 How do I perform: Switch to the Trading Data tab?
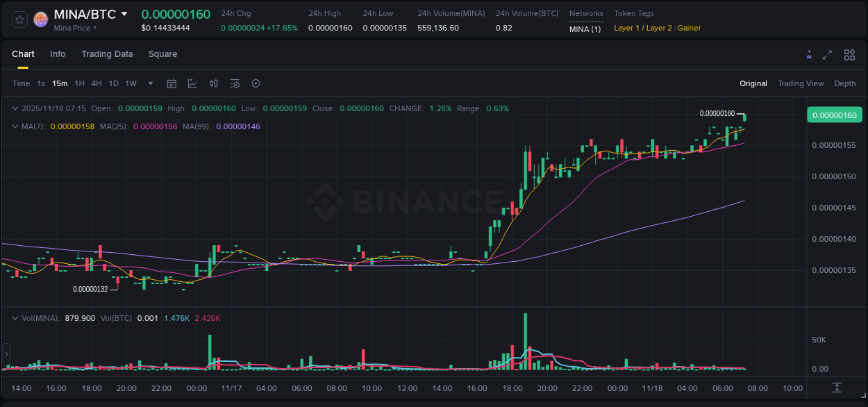pos(107,54)
